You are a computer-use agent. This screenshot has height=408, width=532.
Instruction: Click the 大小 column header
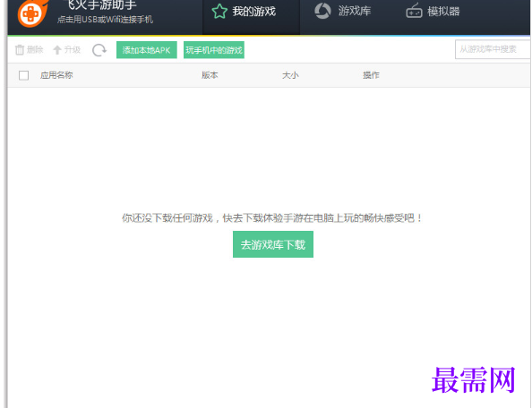[x=290, y=75]
